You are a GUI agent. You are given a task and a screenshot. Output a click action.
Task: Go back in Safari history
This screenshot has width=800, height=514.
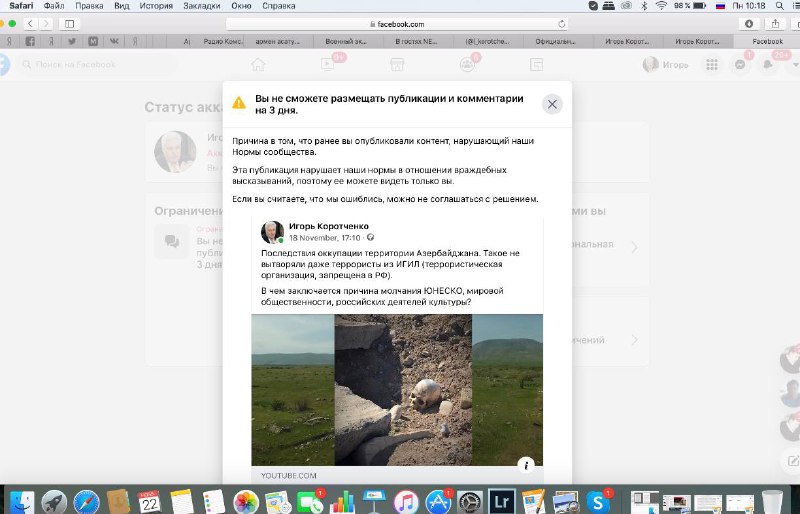[x=31, y=23]
